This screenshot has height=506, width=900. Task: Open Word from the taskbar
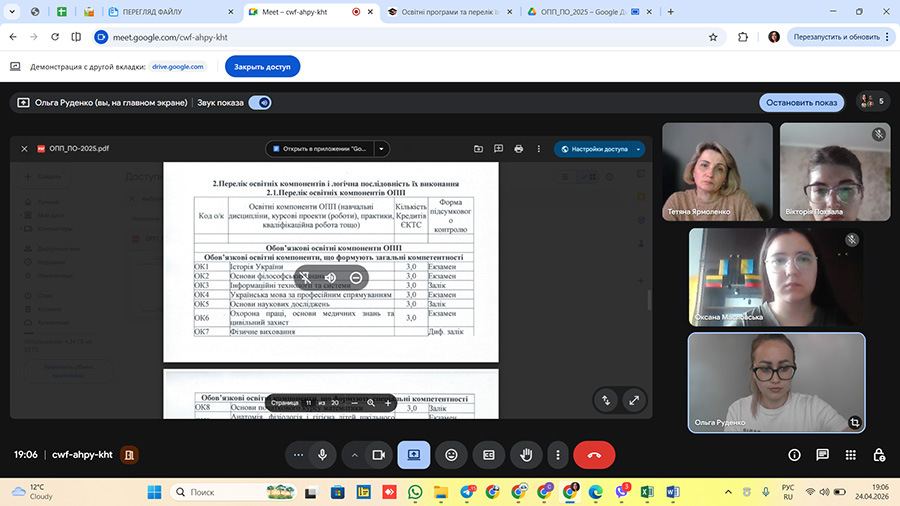tap(673, 492)
